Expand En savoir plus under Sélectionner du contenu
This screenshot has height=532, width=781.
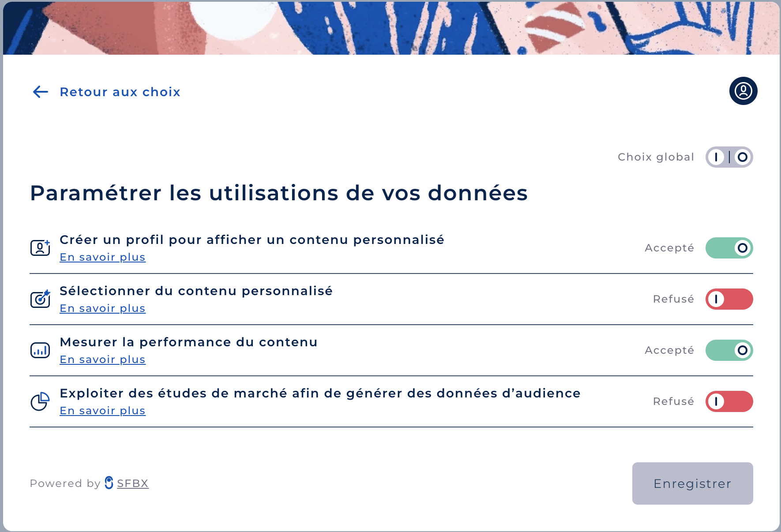[102, 308]
